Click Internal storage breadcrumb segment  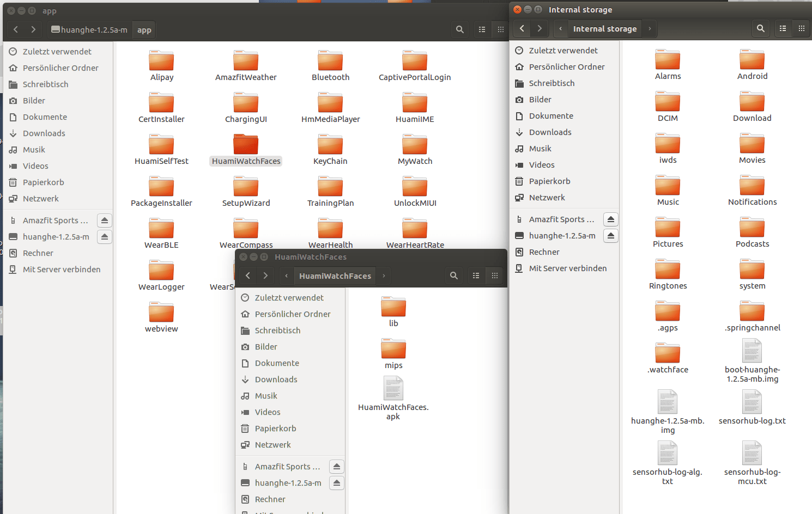click(x=605, y=29)
